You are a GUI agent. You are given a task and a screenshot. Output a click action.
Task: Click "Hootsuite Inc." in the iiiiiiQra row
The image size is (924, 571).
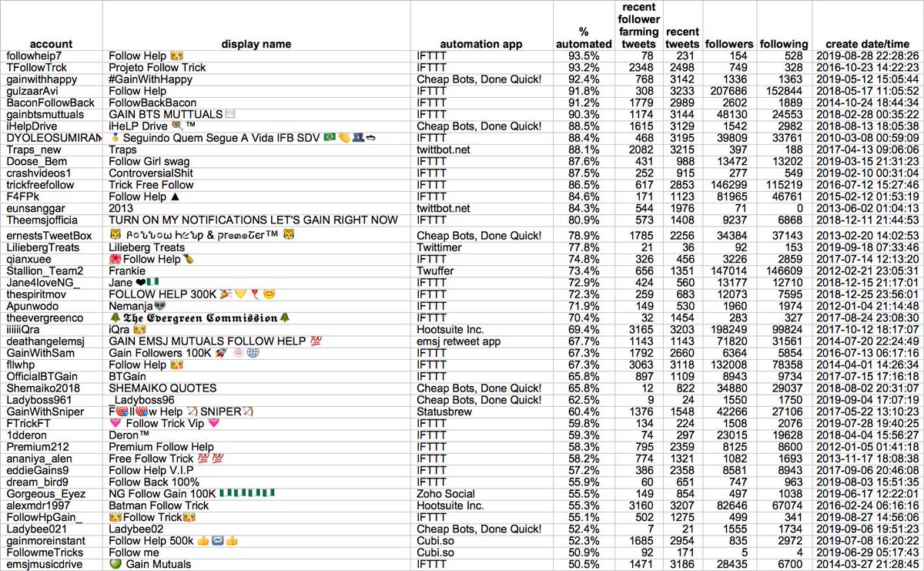pos(450,329)
